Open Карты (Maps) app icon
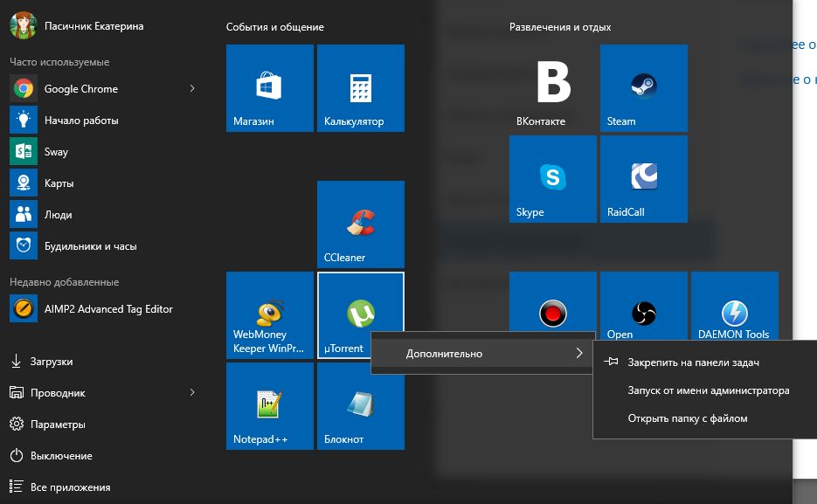The image size is (817, 504). [24, 183]
